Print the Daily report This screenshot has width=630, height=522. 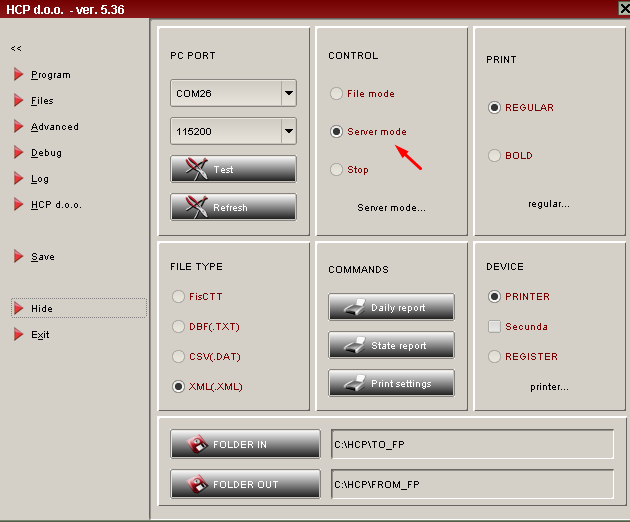pyautogui.click(x=391, y=307)
